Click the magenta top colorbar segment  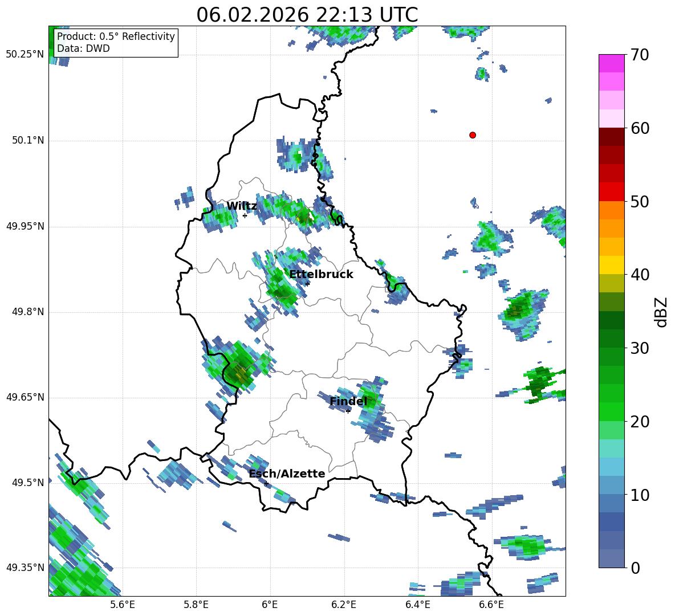click(611, 63)
